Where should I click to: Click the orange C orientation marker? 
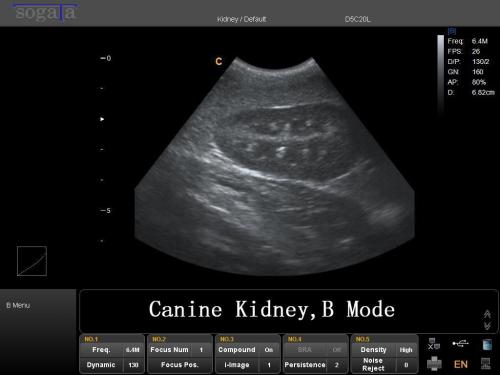coord(219,61)
